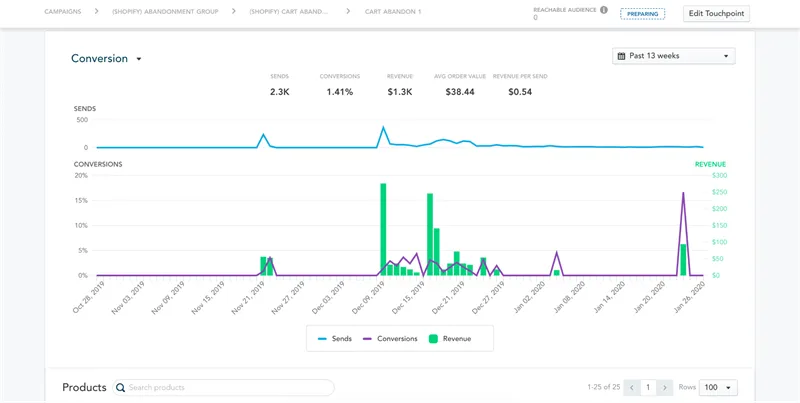800x403 pixels.
Task: Click the search magnifier icon in Products
Action: [x=121, y=388]
